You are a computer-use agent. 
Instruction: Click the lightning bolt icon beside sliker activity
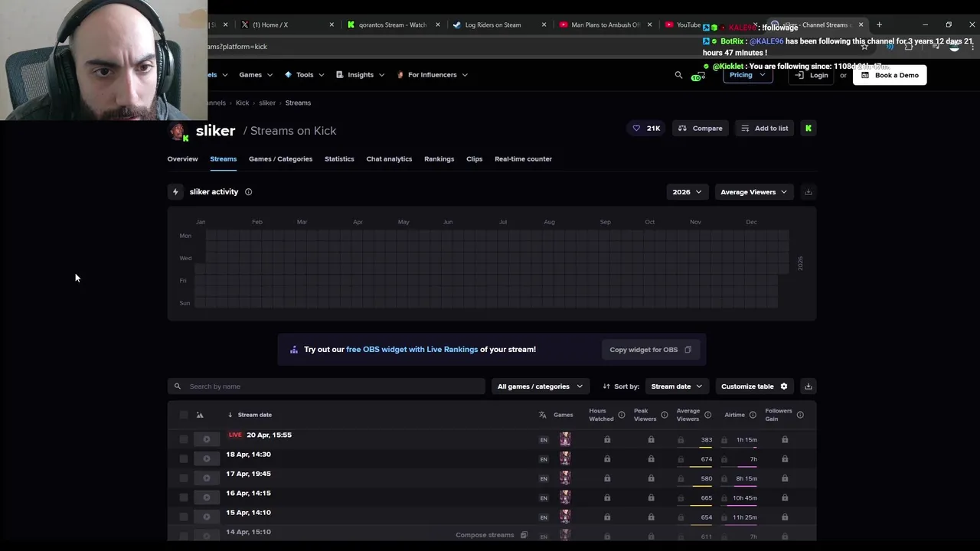point(175,192)
